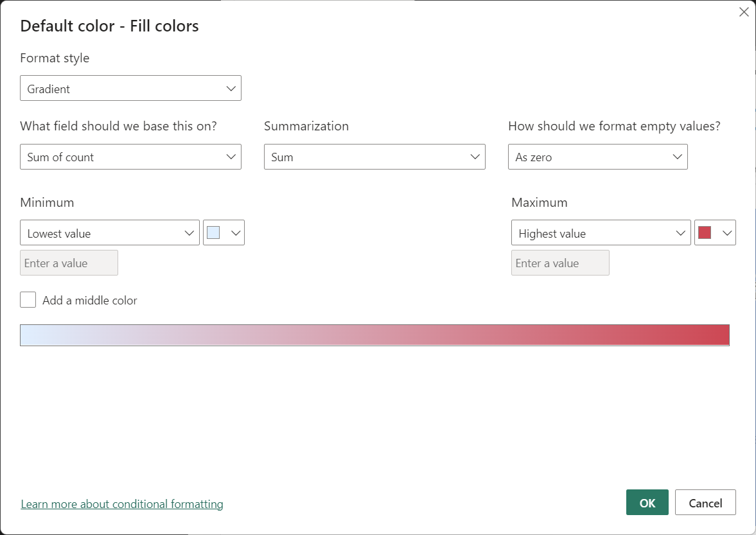Click the Maximum Enter a value field
This screenshot has width=756, height=535.
click(560, 263)
